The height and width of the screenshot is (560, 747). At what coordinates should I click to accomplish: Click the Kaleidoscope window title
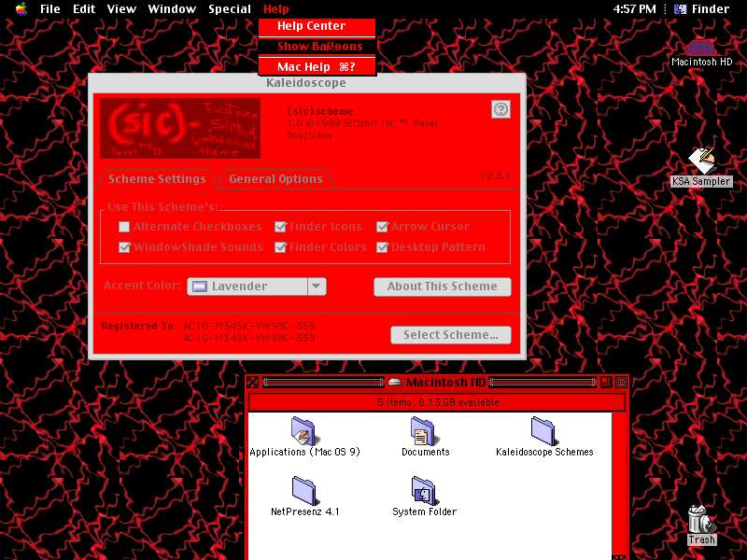point(306,83)
